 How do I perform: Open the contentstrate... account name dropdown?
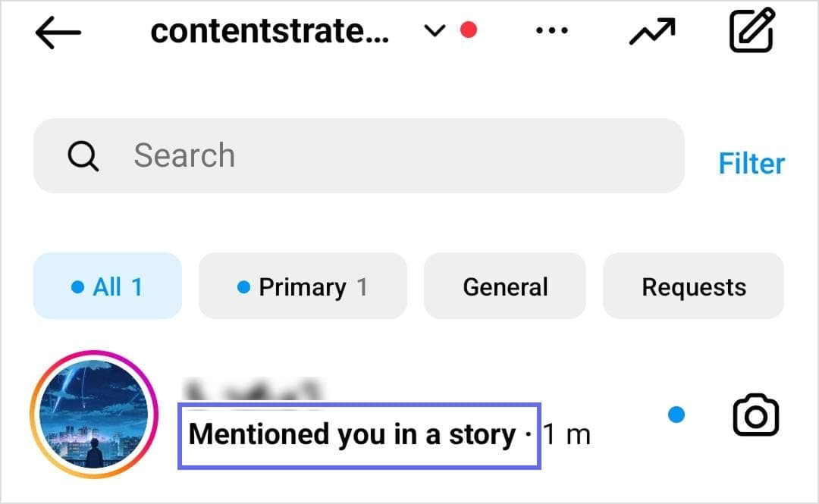click(269, 31)
